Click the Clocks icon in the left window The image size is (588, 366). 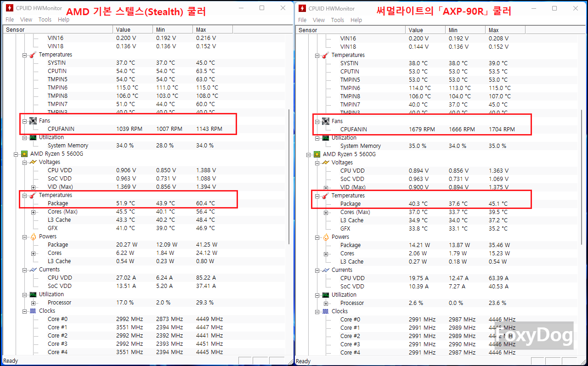[33, 311]
